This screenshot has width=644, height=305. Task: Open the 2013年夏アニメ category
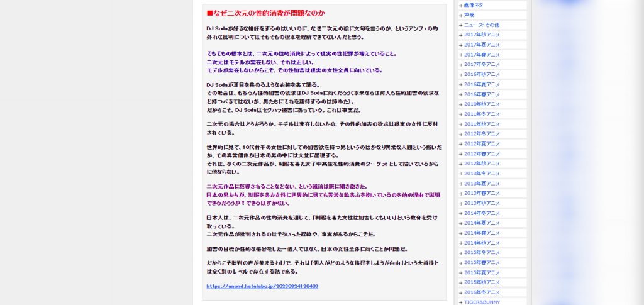pos(482,184)
